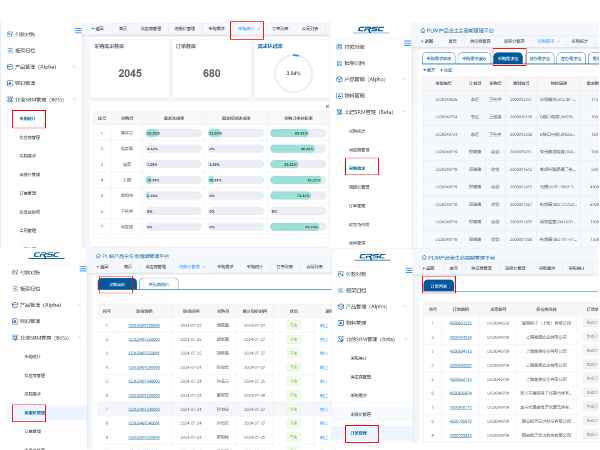Click the serial number header in the order list table

(432, 309)
